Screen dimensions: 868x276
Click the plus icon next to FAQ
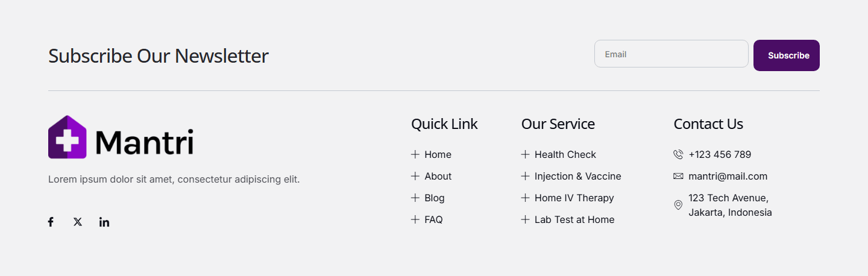click(415, 219)
